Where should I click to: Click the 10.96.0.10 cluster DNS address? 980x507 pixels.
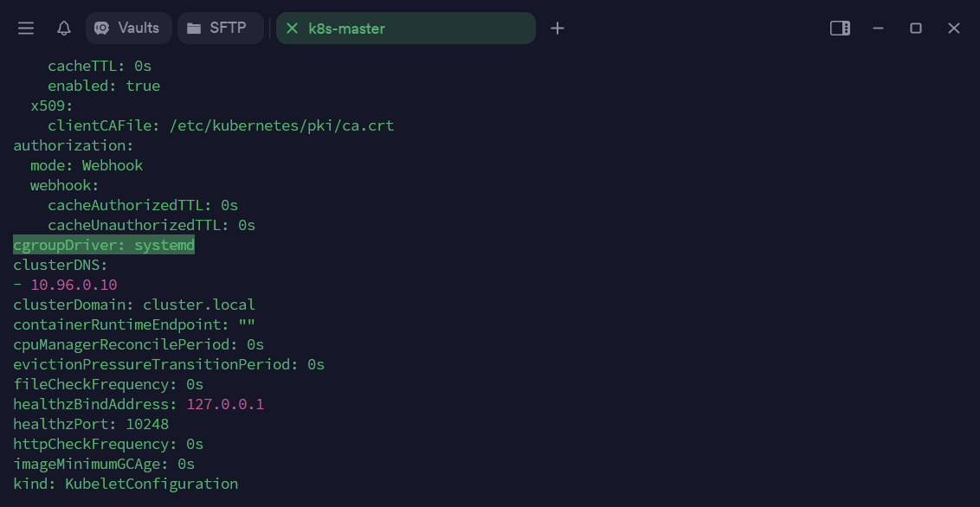[74, 285]
